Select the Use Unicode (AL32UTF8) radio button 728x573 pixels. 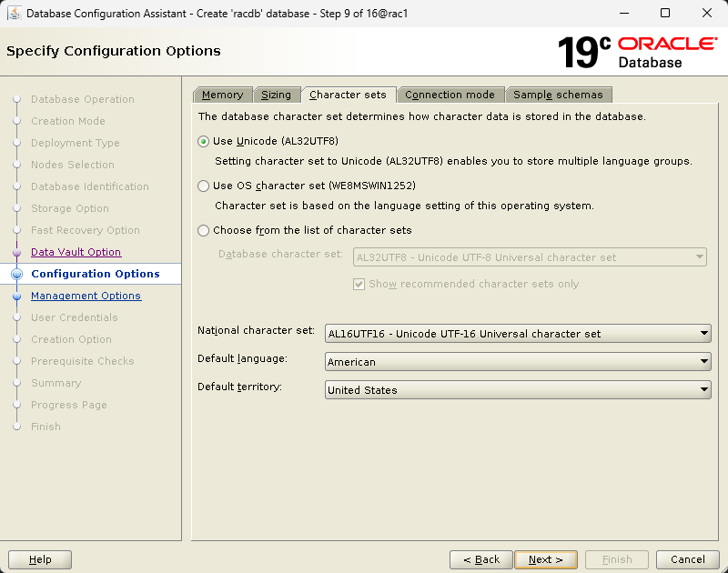click(x=203, y=142)
